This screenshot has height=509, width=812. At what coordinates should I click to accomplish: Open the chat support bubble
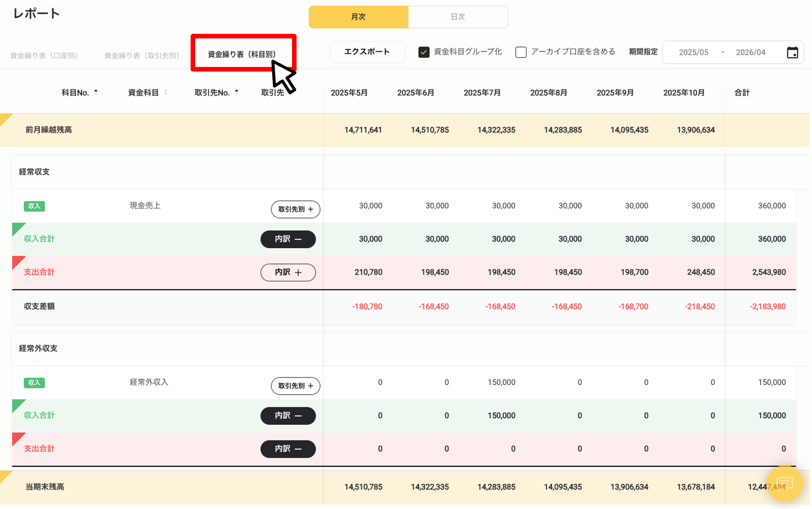(x=785, y=484)
